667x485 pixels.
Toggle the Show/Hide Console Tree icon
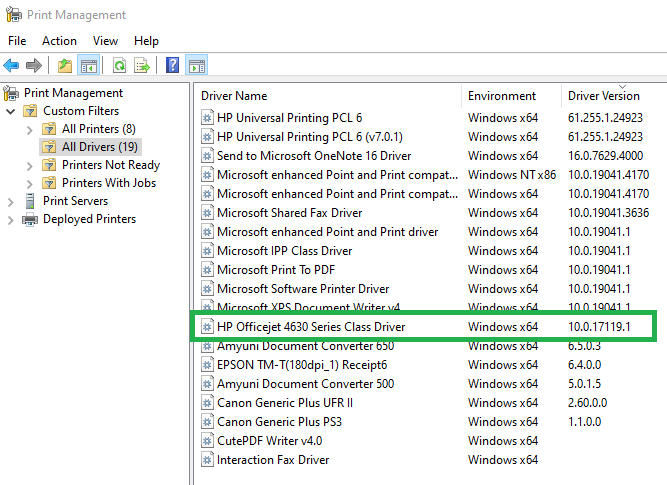tap(89, 66)
